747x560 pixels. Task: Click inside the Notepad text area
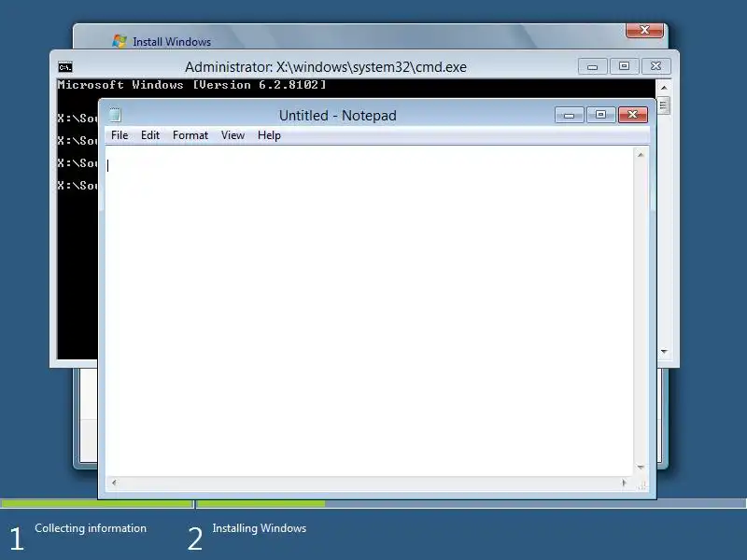point(369,311)
